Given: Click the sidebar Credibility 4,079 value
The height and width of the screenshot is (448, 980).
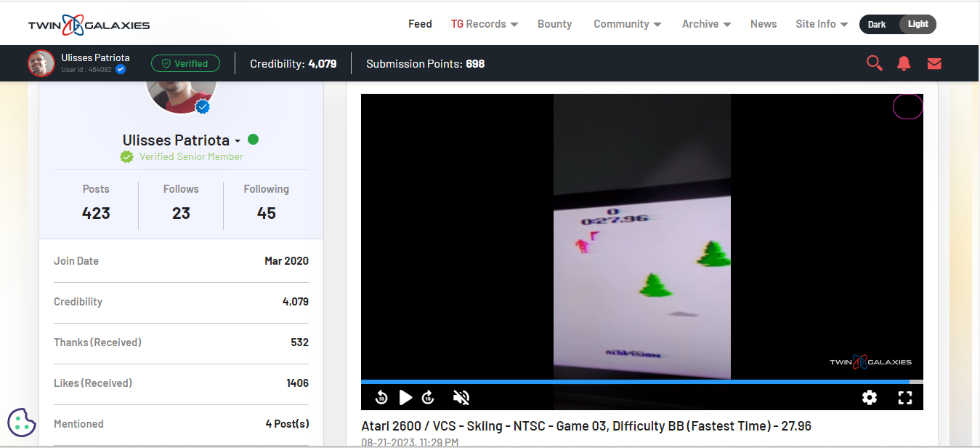Looking at the screenshot, I should click(296, 302).
